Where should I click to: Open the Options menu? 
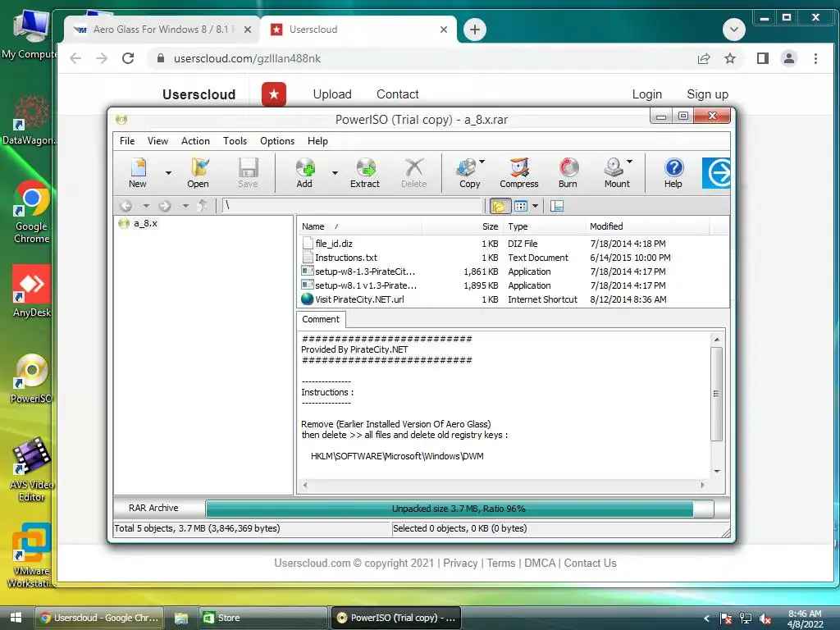[x=277, y=141]
